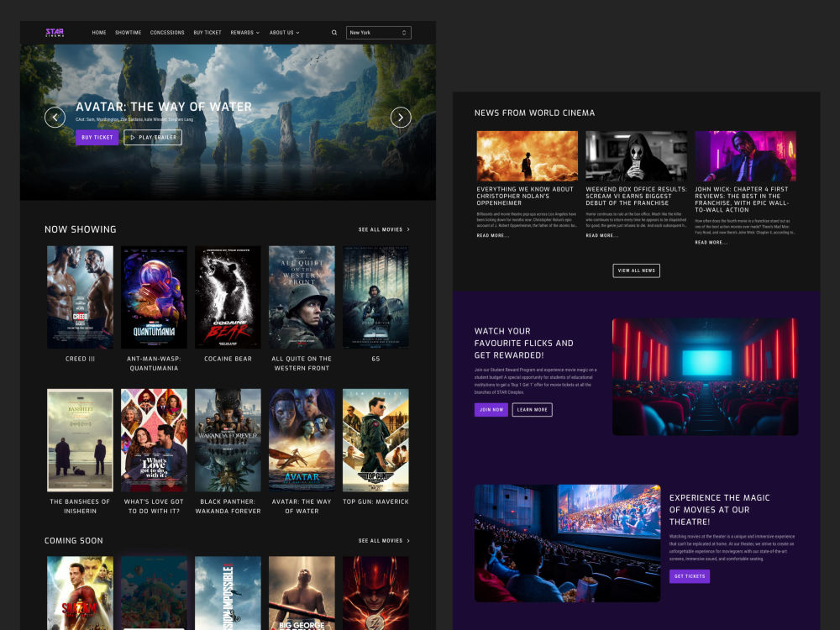Click Top Gun: Maverick title text

[375, 502]
